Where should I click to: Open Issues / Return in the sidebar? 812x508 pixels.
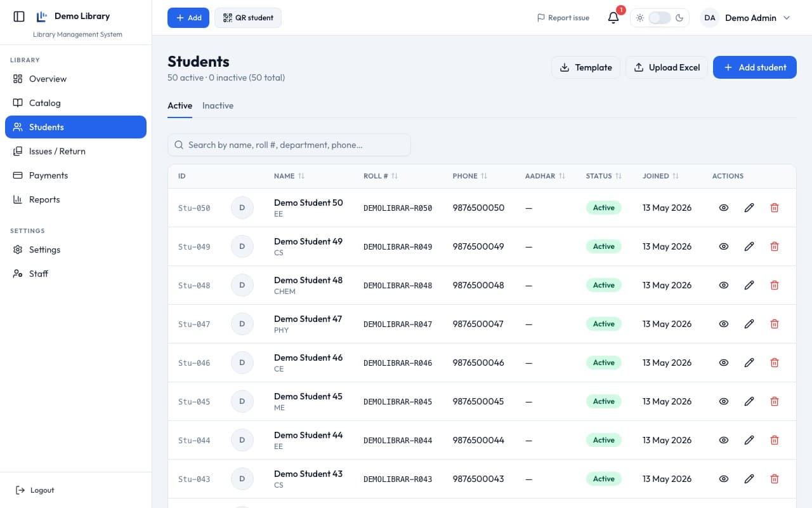[75, 151]
